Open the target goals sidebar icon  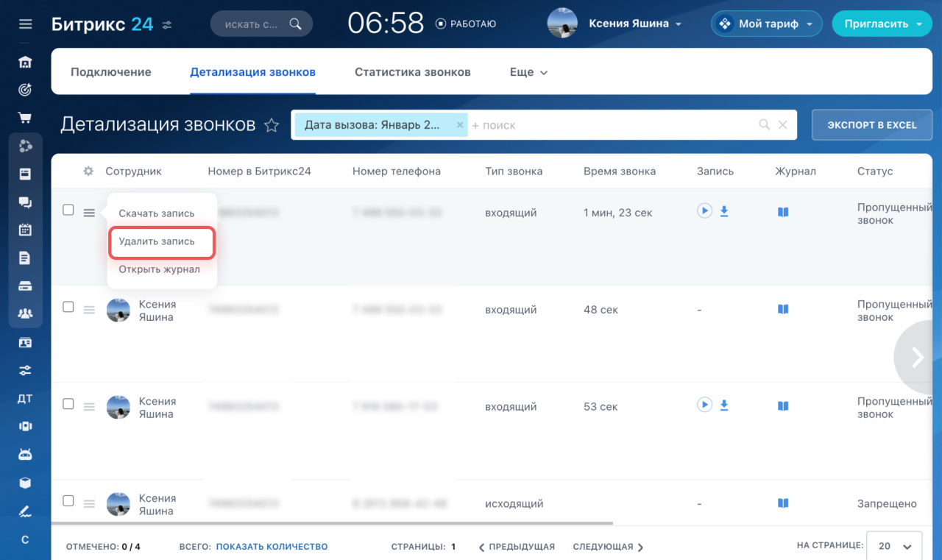pyautogui.click(x=25, y=90)
